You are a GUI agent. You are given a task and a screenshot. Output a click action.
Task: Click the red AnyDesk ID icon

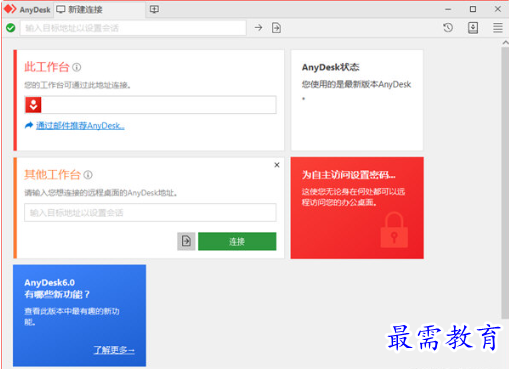(x=33, y=105)
